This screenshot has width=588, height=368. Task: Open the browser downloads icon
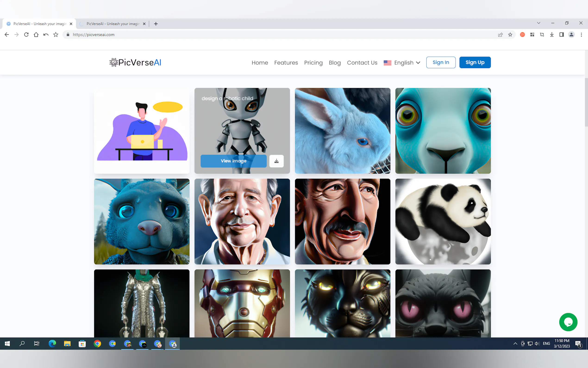[552, 35]
